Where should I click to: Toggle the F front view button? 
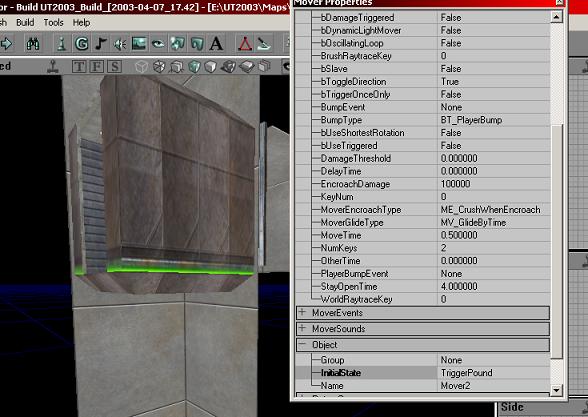pos(97,67)
